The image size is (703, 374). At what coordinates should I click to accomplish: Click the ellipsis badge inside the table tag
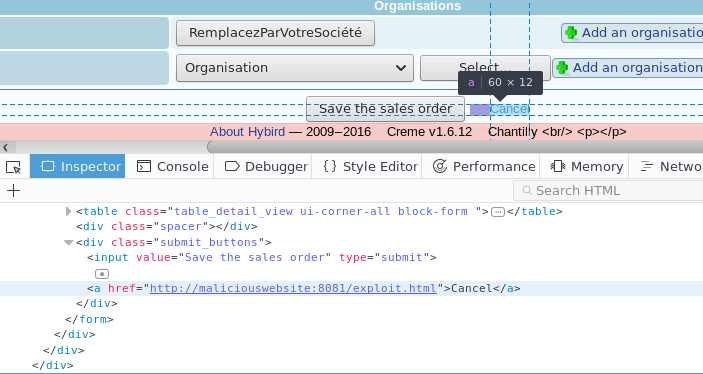pos(498,212)
